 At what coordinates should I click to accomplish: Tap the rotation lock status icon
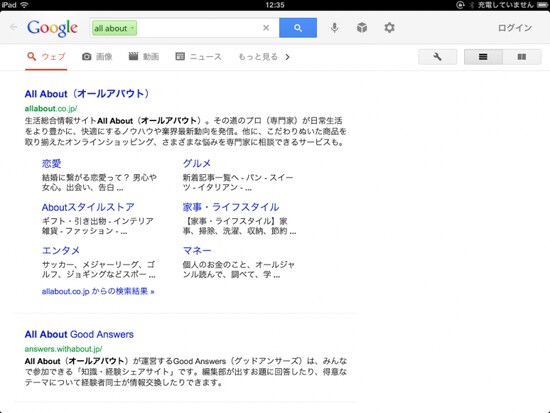click(x=460, y=5)
